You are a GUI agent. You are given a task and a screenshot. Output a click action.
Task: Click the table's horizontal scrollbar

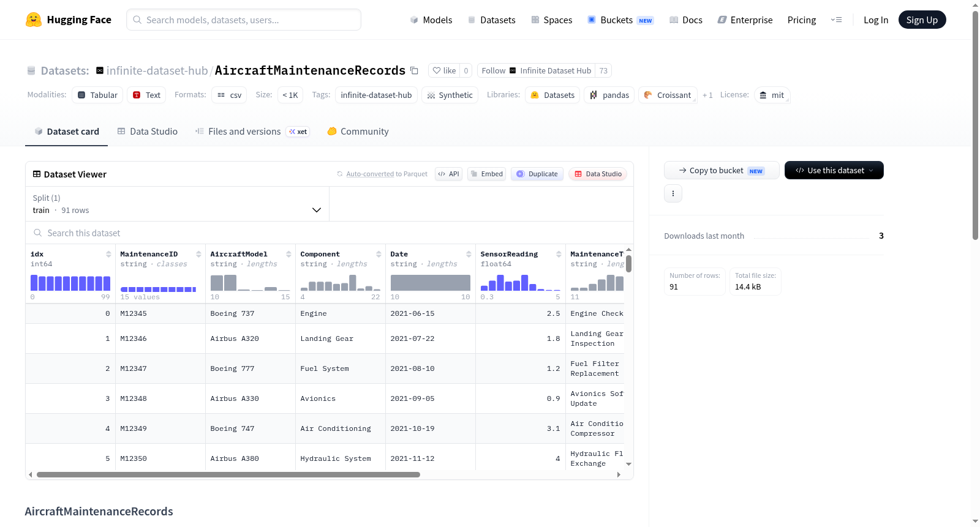click(228, 474)
